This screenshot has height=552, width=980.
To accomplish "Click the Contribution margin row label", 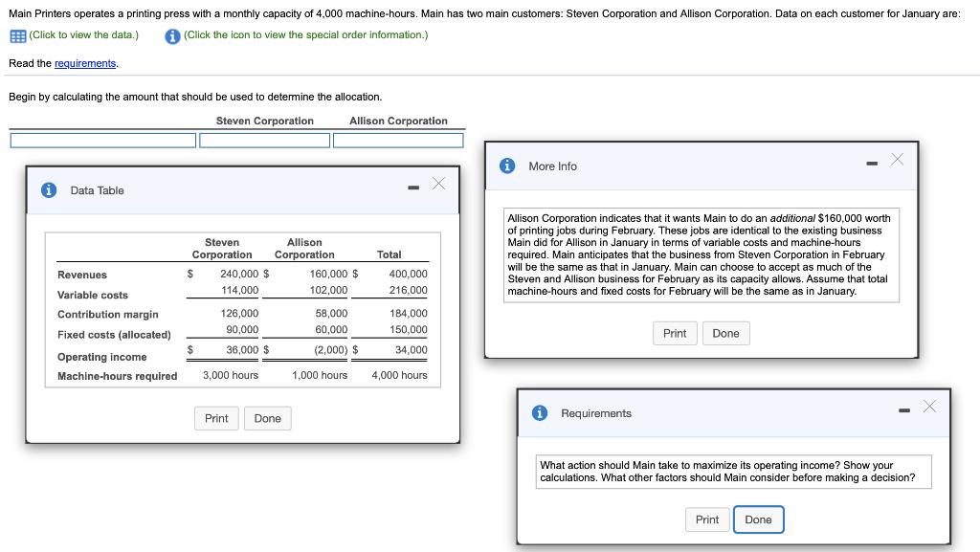I will click(107, 314).
